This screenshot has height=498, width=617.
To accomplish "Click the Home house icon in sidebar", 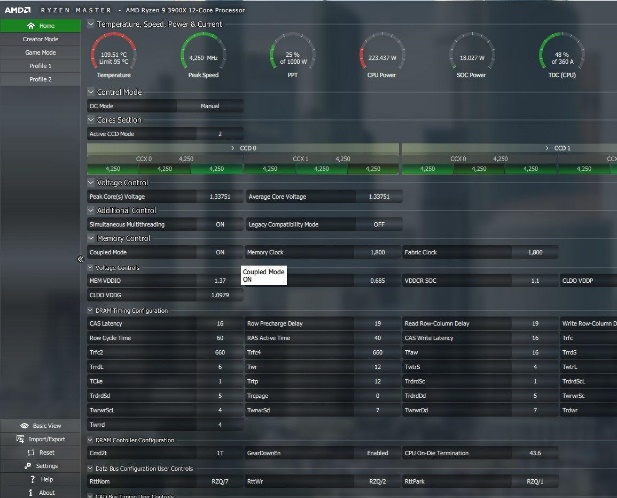I will pyautogui.click(x=31, y=26).
